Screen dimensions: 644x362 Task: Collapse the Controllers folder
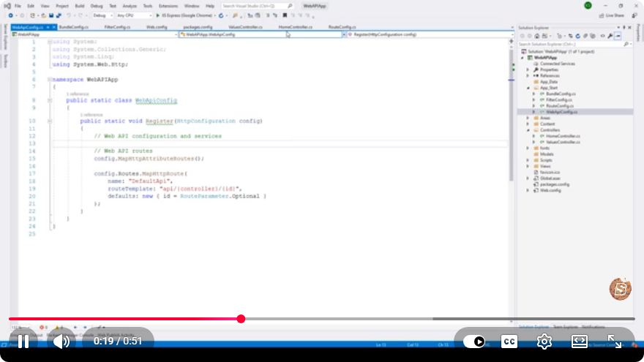click(x=528, y=130)
